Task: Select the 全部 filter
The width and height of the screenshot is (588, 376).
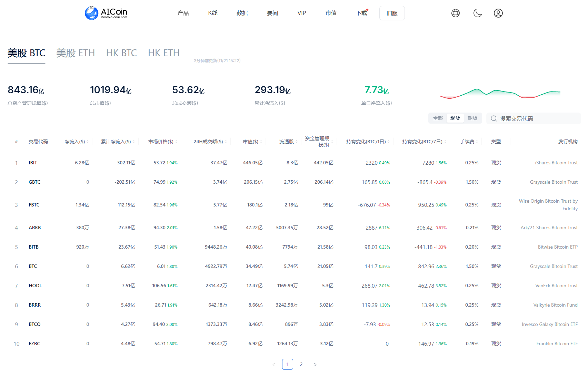Action: (x=438, y=118)
